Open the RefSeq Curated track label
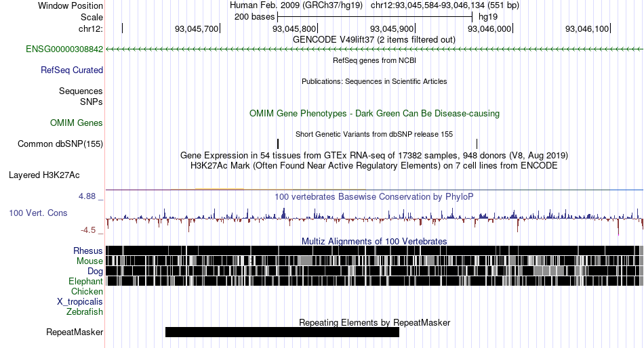Viewport: 644px width, 348px height. click(72, 70)
